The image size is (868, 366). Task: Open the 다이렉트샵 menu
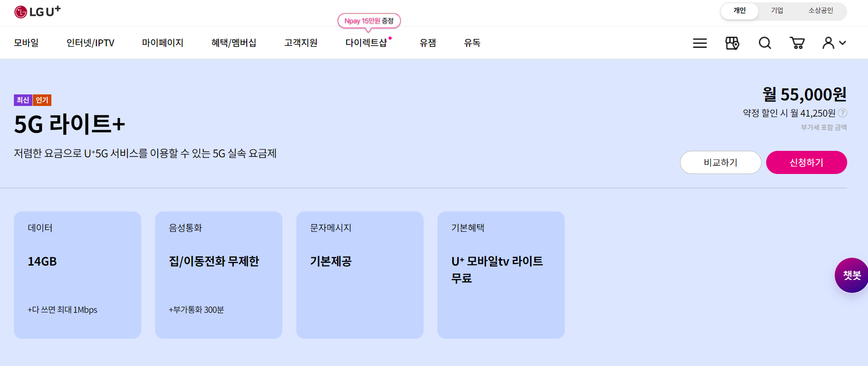[367, 43]
